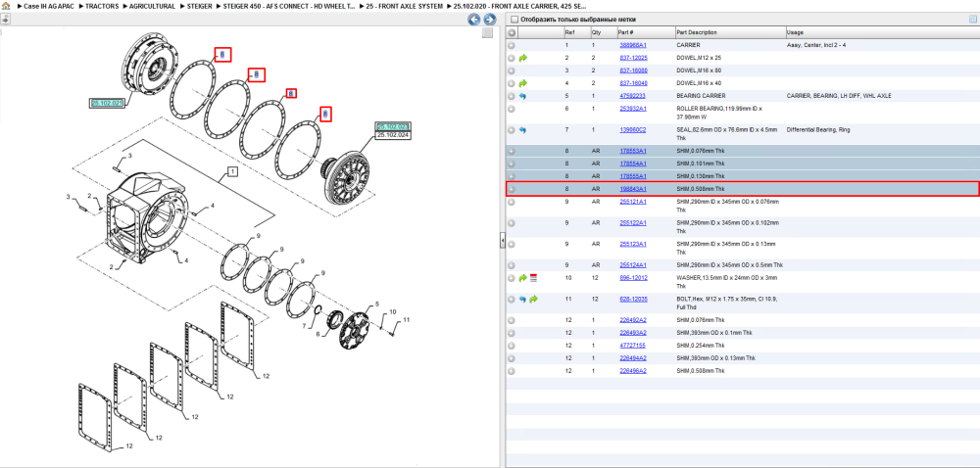
Task: Open 'AGRICULTURAL' breadcrumb
Action: pyautogui.click(x=152, y=6)
